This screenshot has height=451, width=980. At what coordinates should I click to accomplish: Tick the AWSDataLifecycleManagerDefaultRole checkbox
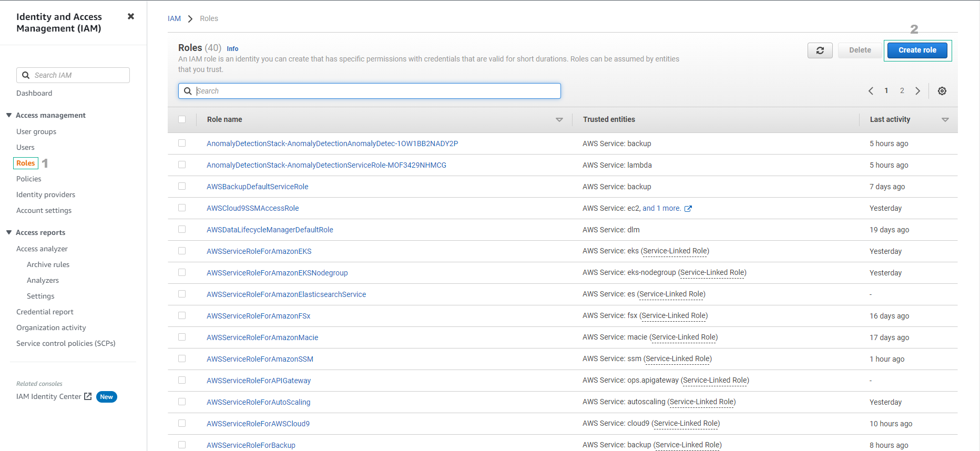182,229
